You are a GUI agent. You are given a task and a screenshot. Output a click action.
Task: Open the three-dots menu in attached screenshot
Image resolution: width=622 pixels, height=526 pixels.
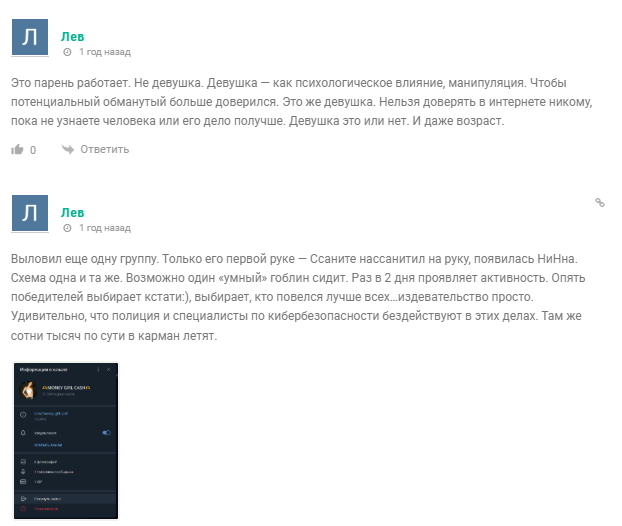click(x=97, y=370)
